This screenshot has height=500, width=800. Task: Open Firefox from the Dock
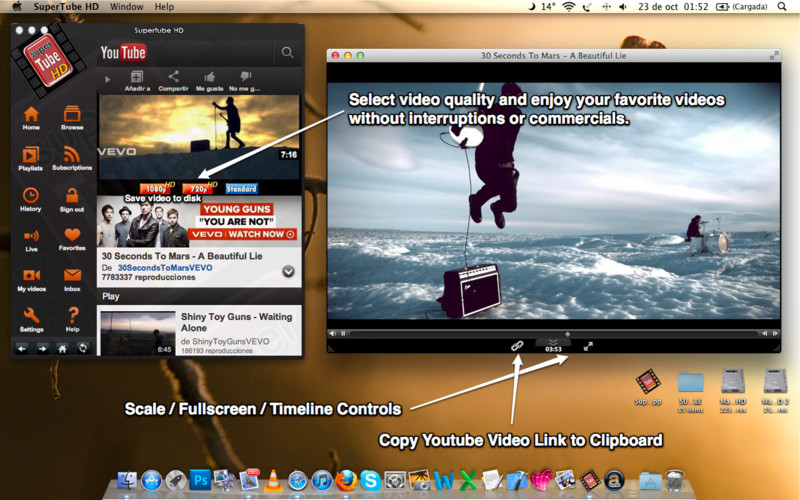346,480
